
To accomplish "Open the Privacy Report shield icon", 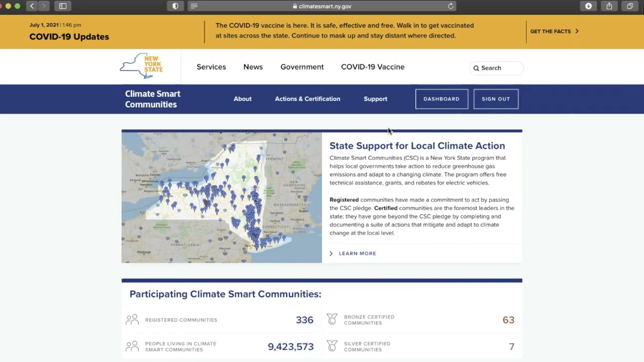I will [x=175, y=6].
